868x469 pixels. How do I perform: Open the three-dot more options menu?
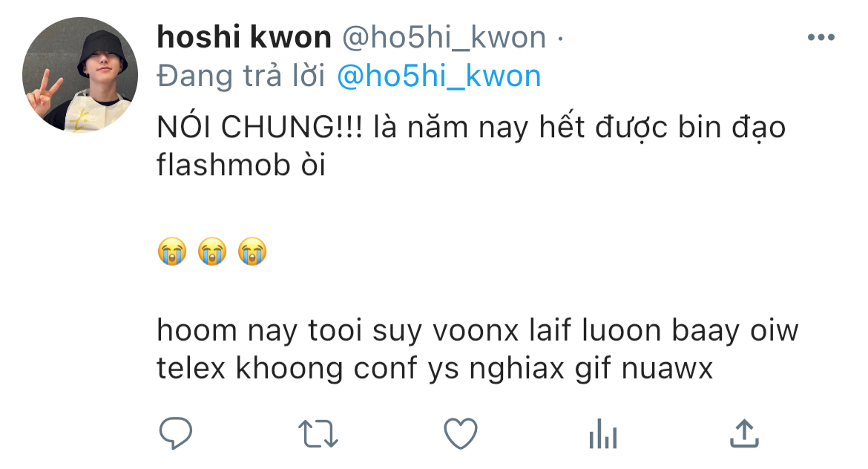821,37
